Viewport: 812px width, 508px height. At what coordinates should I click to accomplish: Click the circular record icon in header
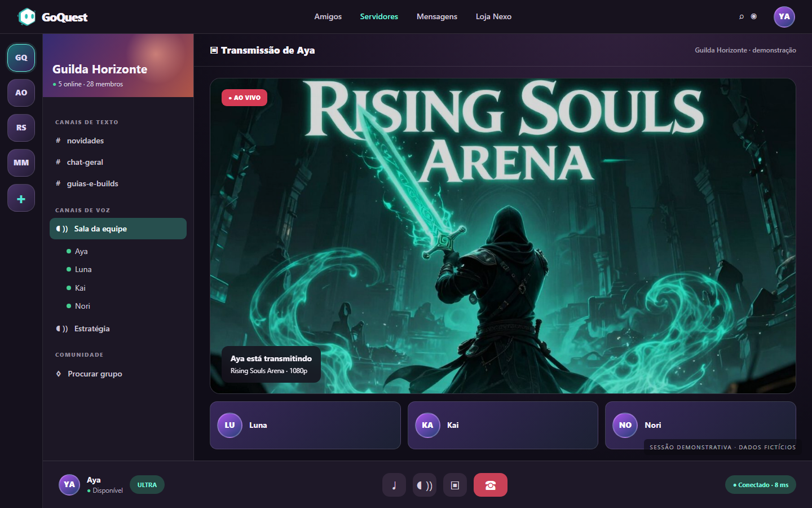(753, 16)
